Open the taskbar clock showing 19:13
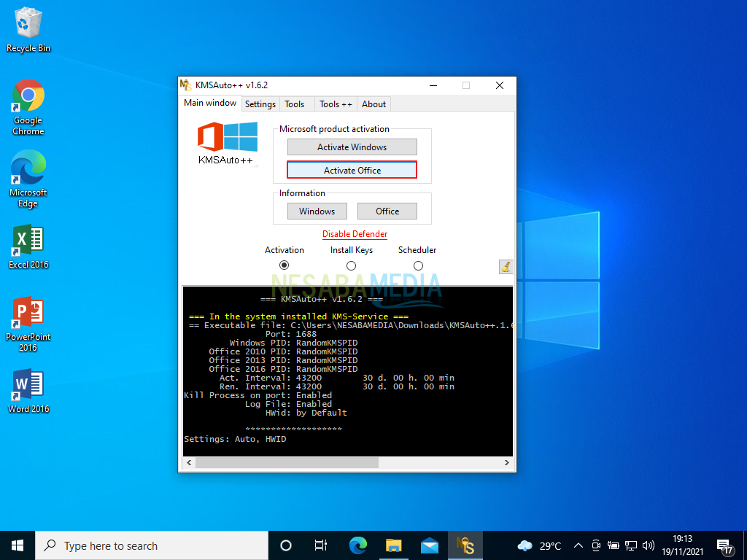Image resolution: width=747 pixels, height=560 pixels. (x=682, y=545)
